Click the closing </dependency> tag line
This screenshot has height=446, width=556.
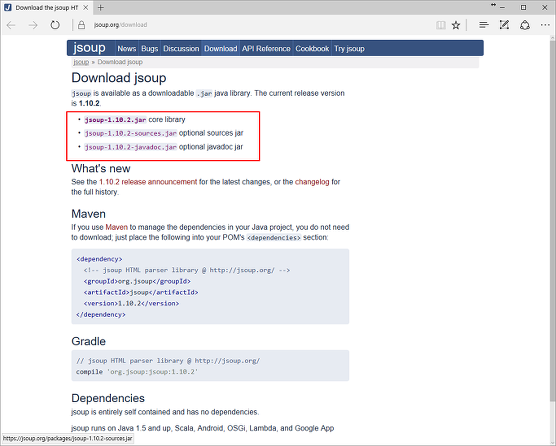pos(101,315)
